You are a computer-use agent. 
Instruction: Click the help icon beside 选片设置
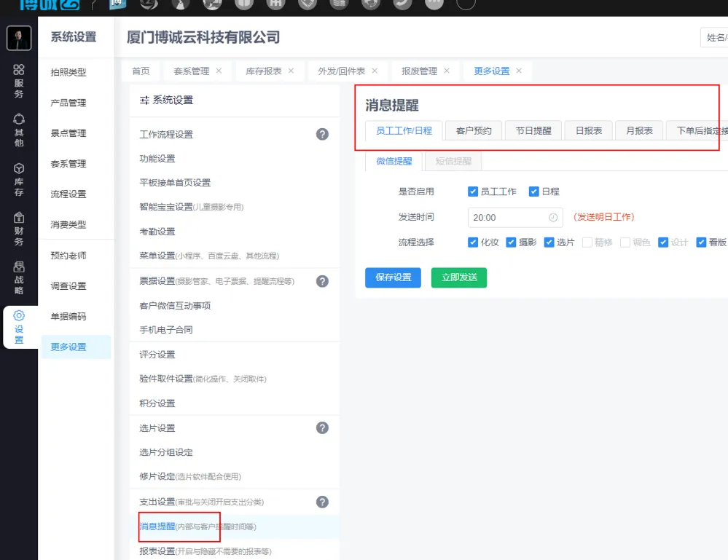322,428
